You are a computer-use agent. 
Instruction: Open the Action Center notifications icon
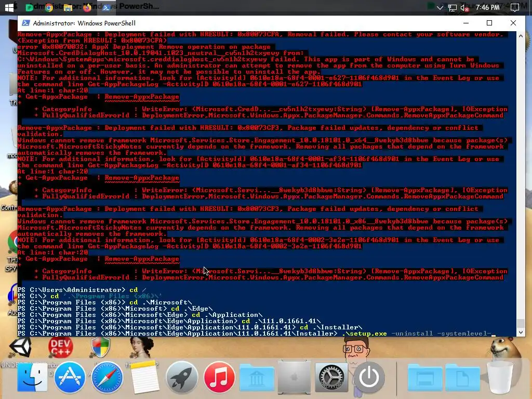(515, 7)
